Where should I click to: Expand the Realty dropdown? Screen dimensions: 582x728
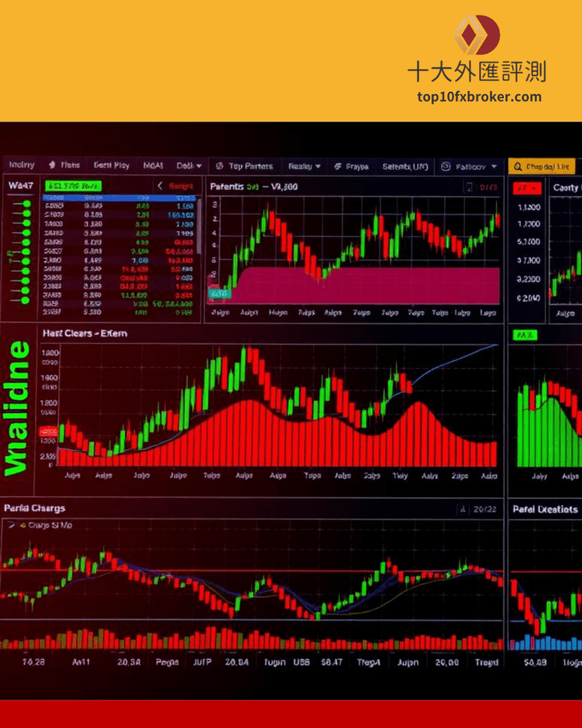(304, 166)
